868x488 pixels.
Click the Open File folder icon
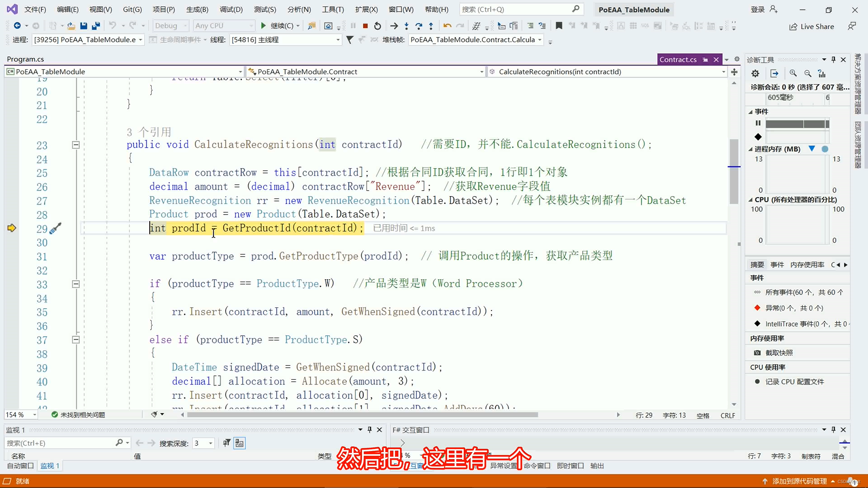point(71,26)
